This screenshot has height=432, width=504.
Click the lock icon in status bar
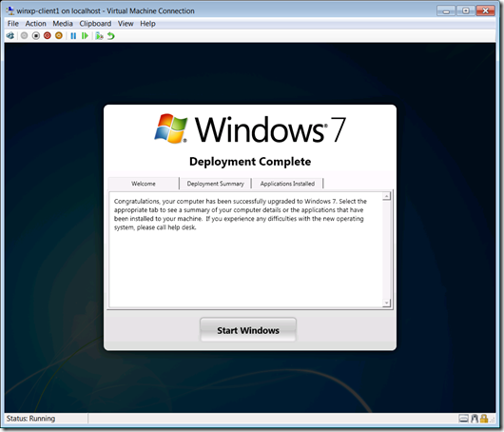point(484,419)
